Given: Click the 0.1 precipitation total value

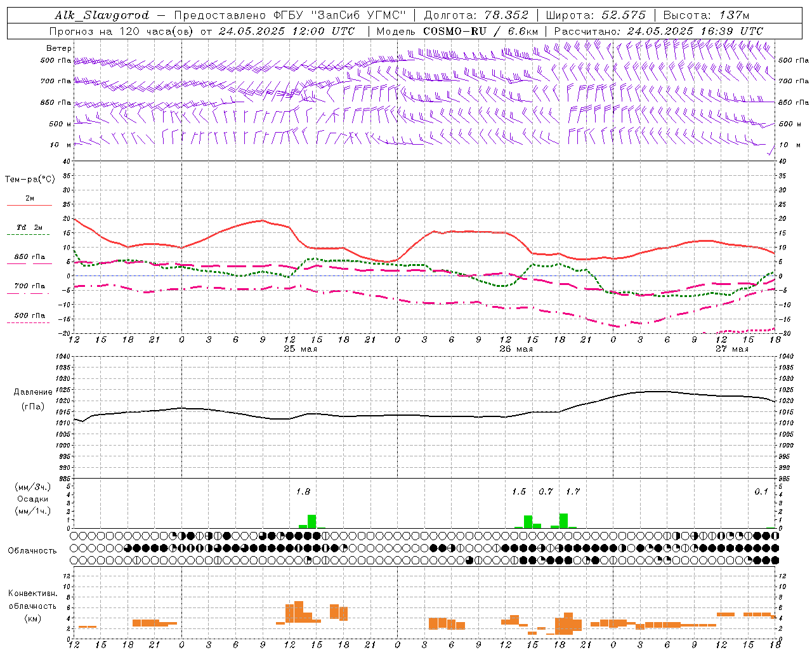Looking at the screenshot, I should tap(761, 491).
